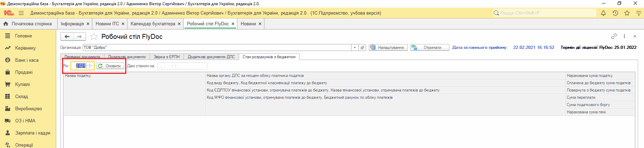Viewport: 644px width, 148px height.
Task: Open the service settings menu icon
Action: click(x=638, y=13)
